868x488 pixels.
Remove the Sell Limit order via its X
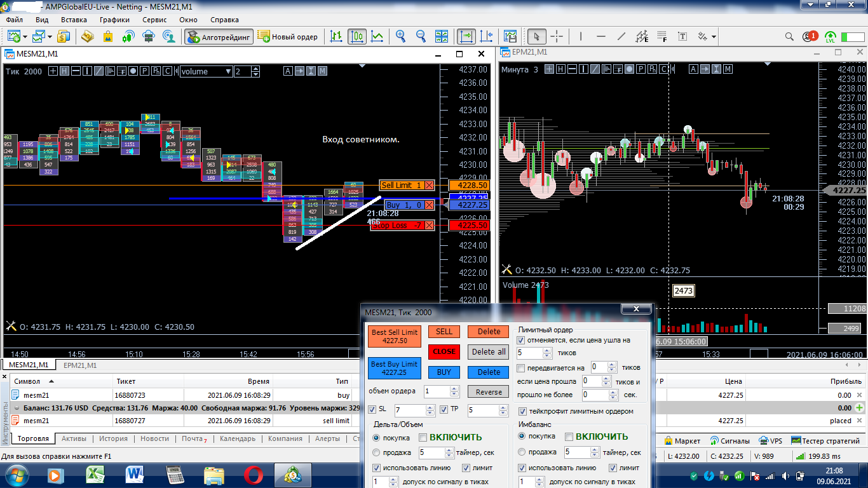(x=430, y=185)
